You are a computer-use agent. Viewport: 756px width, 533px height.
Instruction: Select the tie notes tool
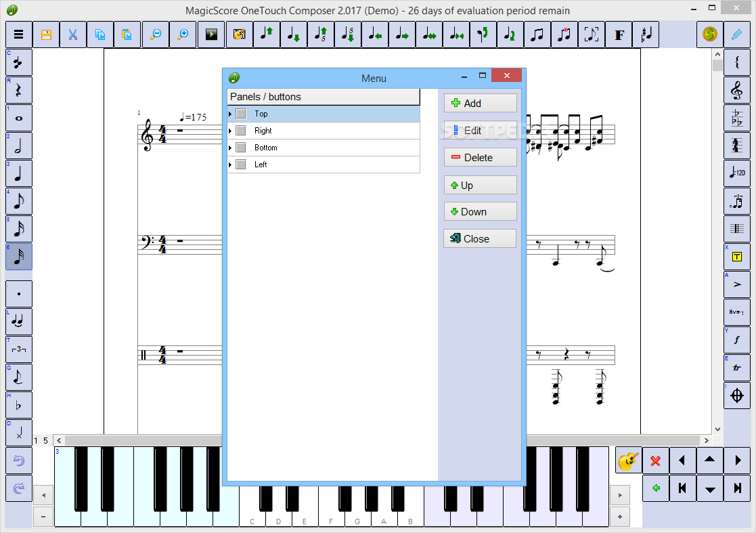tap(19, 322)
